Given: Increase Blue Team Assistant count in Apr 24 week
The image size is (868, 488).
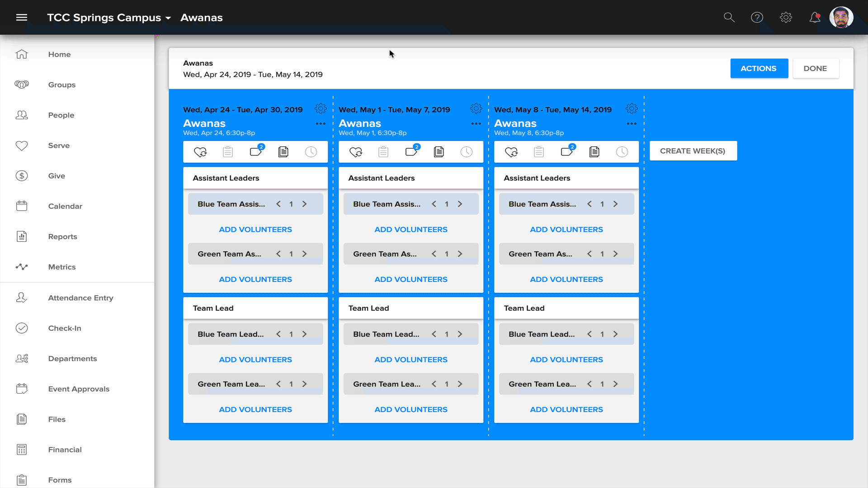Looking at the screenshot, I should (x=305, y=204).
